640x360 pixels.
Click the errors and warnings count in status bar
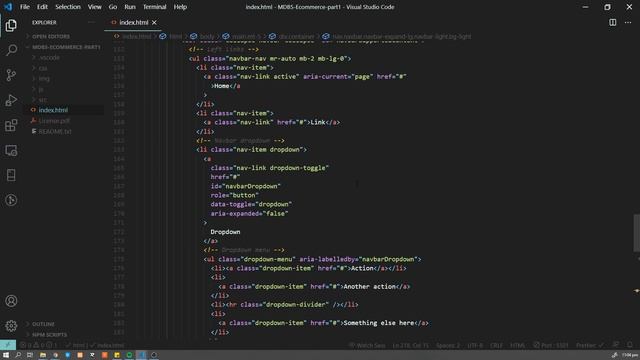[x=39, y=345]
